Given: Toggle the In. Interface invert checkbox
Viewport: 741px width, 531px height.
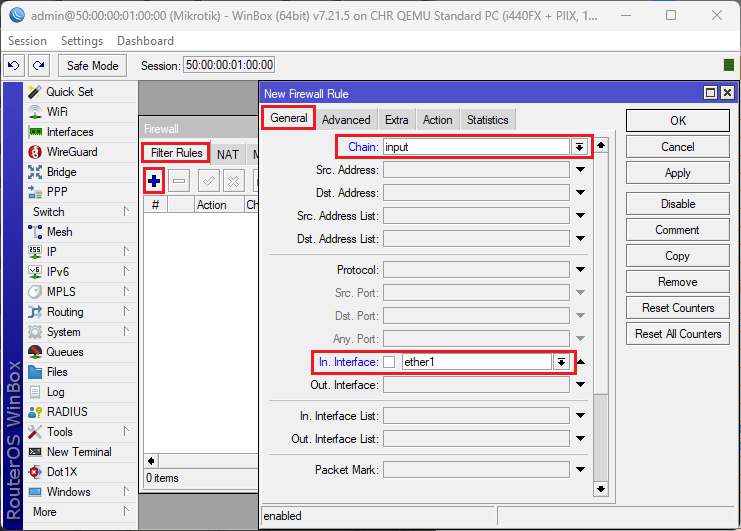Looking at the screenshot, I should (x=389, y=362).
